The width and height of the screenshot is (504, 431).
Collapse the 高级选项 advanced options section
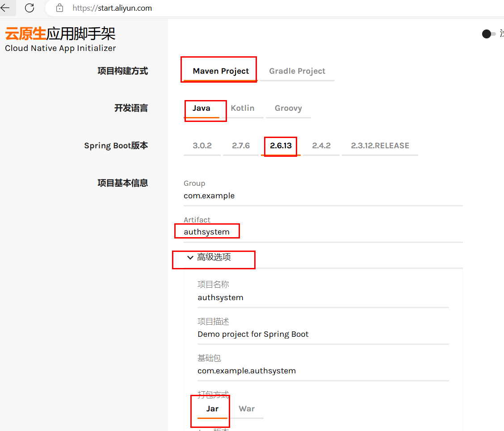pos(209,257)
